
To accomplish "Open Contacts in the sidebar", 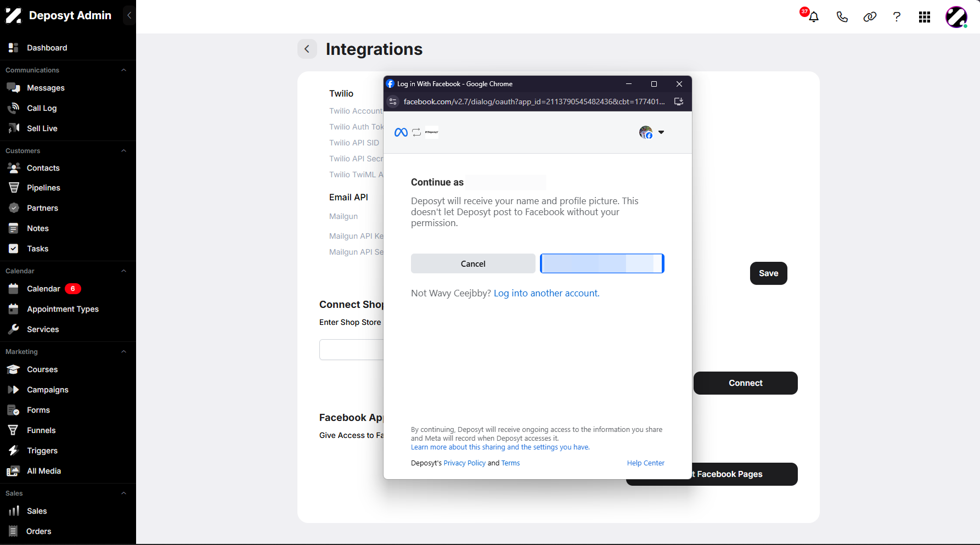I will 43,168.
